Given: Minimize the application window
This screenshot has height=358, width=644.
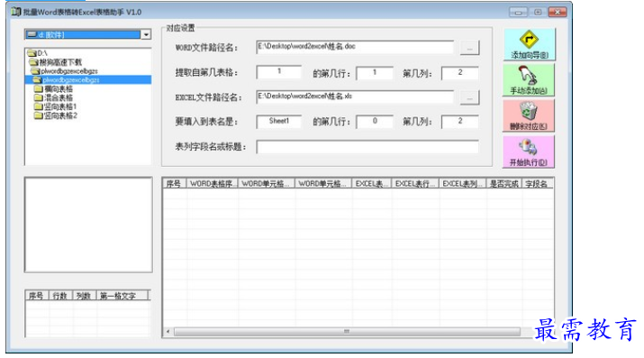Looking at the screenshot, I should point(518,13).
